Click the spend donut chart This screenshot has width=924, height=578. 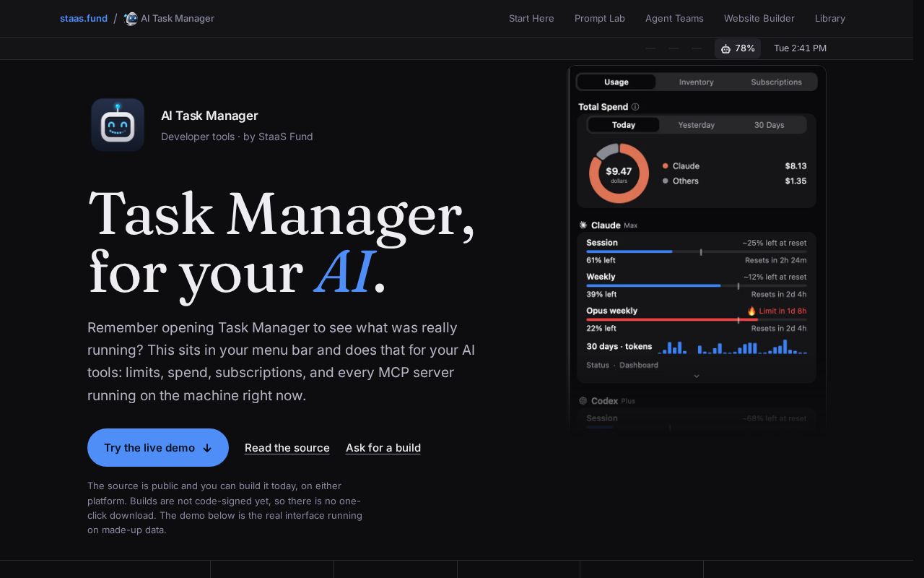(x=619, y=173)
